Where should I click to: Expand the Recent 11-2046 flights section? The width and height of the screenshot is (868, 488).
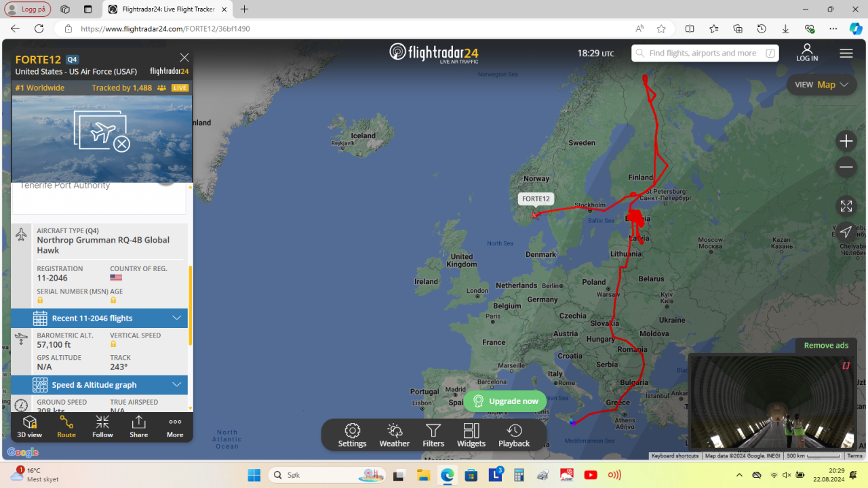point(98,318)
